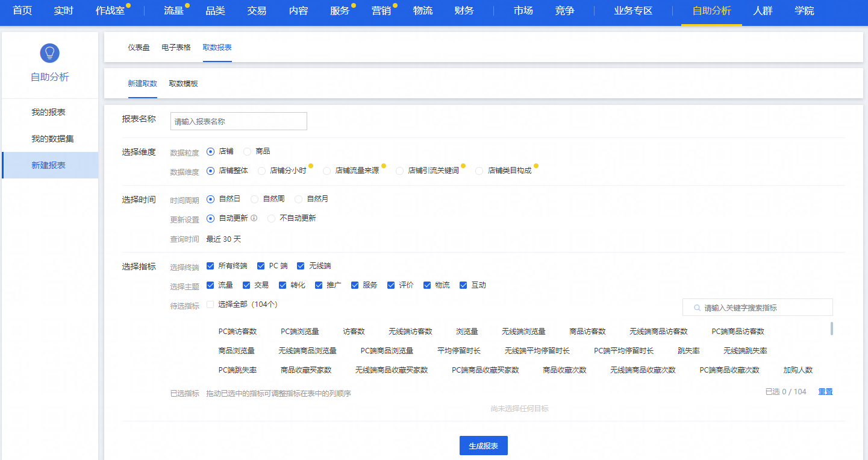The image size is (868, 460).
Task: Select 不自动更新 option
Action: point(272,218)
